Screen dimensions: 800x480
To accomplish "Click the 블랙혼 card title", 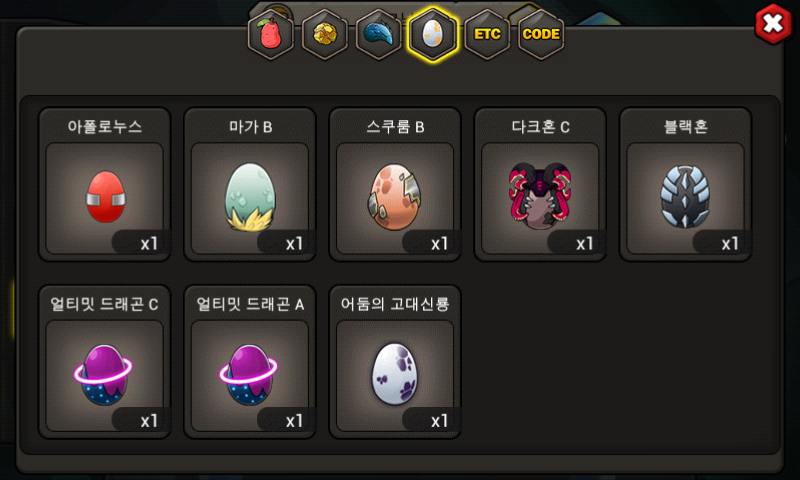I will point(685,127).
